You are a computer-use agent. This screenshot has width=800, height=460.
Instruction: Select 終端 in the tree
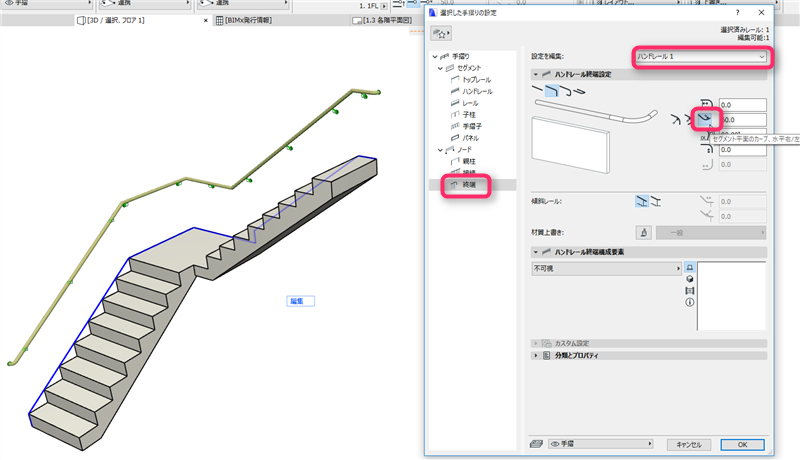click(469, 185)
